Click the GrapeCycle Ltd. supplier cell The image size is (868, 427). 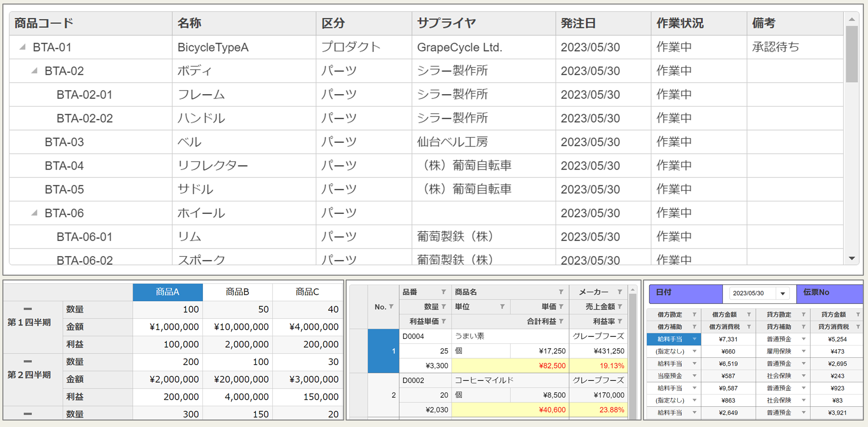pyautogui.click(x=483, y=47)
